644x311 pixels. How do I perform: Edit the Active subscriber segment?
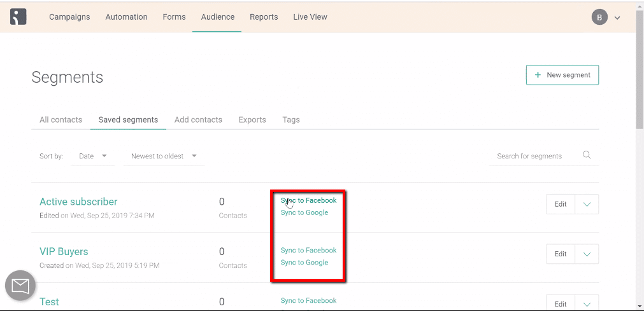[x=560, y=204]
